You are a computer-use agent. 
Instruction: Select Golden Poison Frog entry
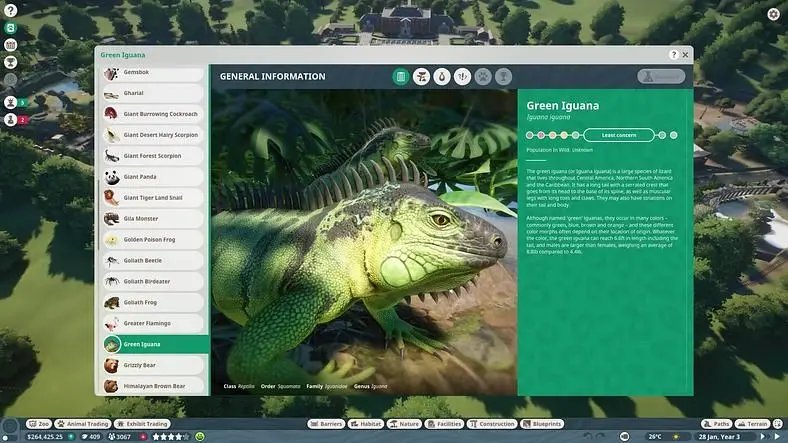click(153, 240)
